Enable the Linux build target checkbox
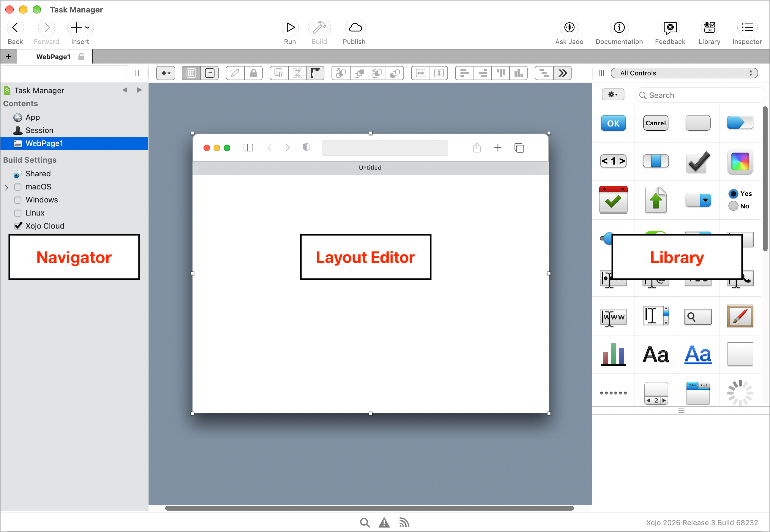 [x=18, y=213]
